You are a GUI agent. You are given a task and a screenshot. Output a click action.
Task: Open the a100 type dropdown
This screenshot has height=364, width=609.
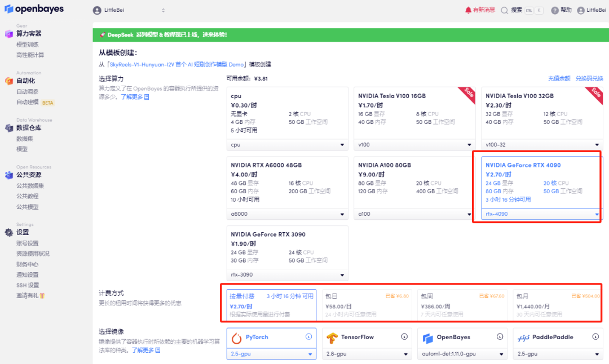pos(414,214)
